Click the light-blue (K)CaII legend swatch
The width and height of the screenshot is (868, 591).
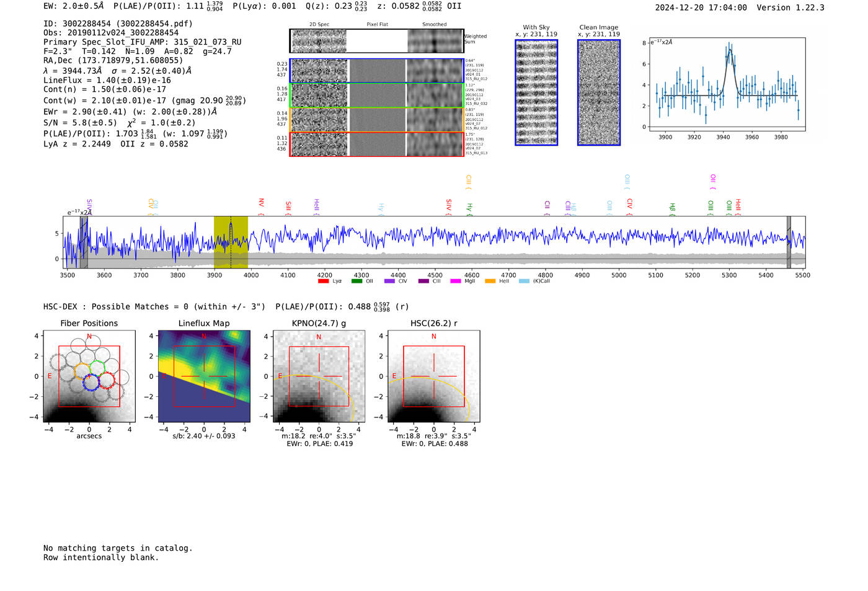(x=524, y=281)
